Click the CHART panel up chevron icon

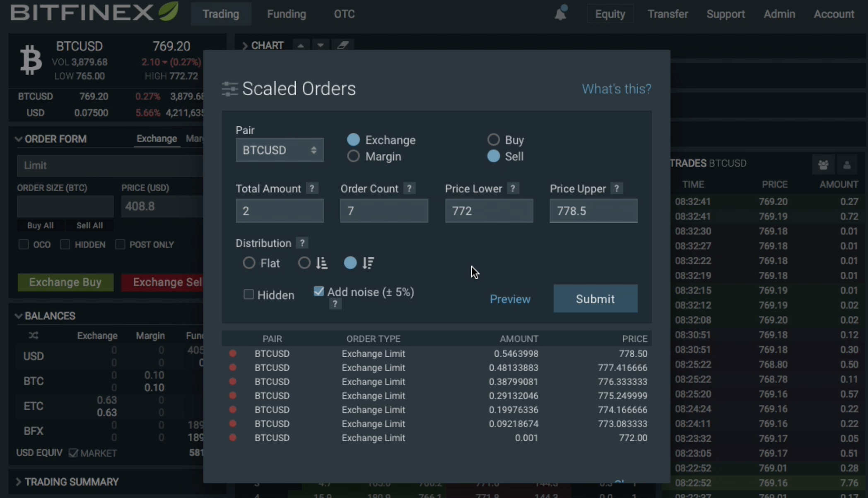pyautogui.click(x=301, y=45)
